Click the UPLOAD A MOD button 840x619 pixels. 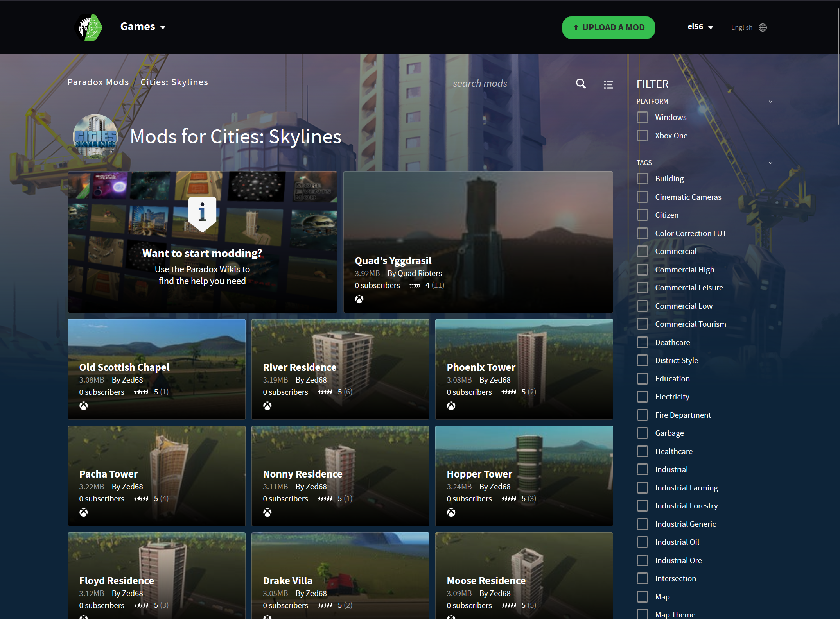608,28
